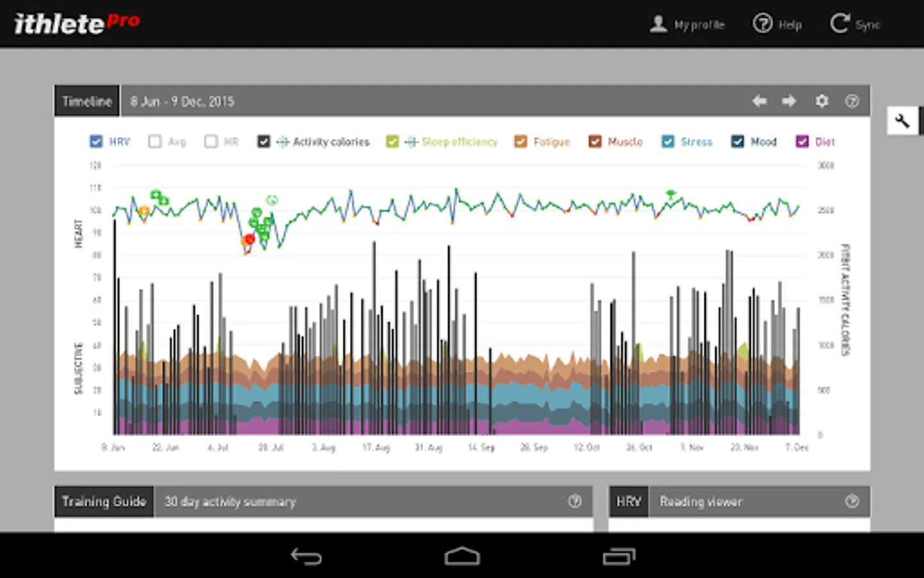This screenshot has width=924, height=578.
Task: Click FITBIT ACTIVITY CALORIES axis title
Action: coord(846,300)
